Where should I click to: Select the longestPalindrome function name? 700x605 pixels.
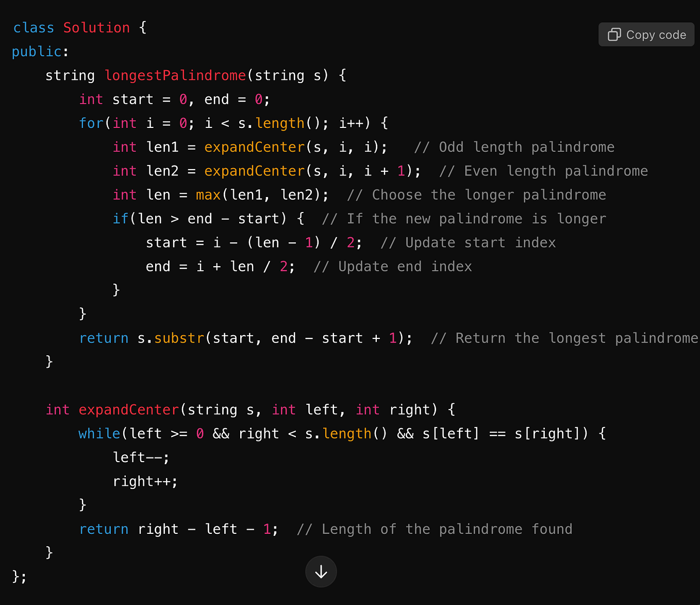click(175, 75)
